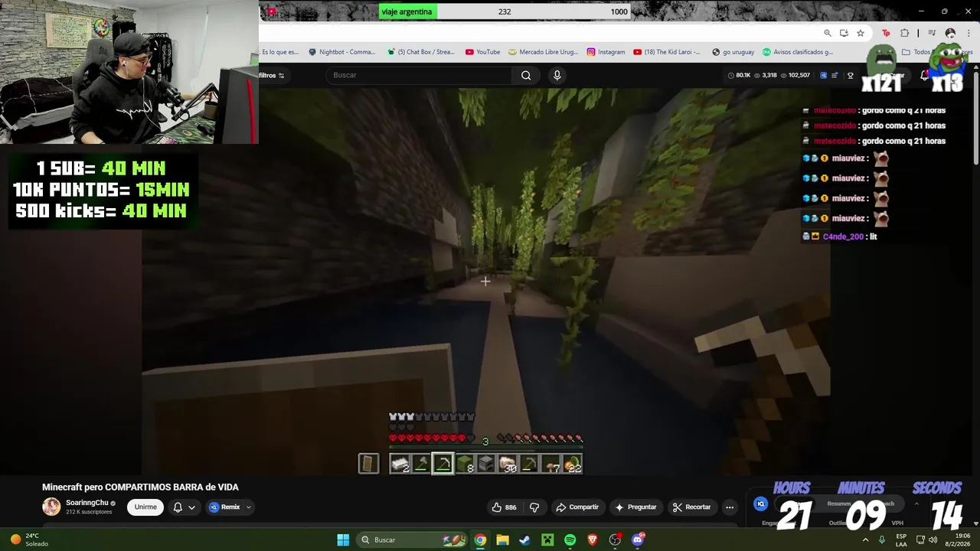Open Steam from the taskbar

(x=524, y=540)
